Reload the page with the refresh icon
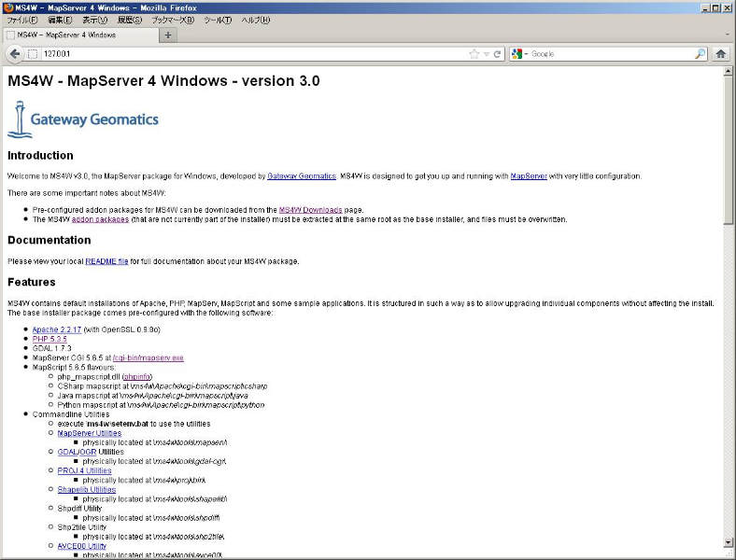The image size is (736, 560). (498, 54)
